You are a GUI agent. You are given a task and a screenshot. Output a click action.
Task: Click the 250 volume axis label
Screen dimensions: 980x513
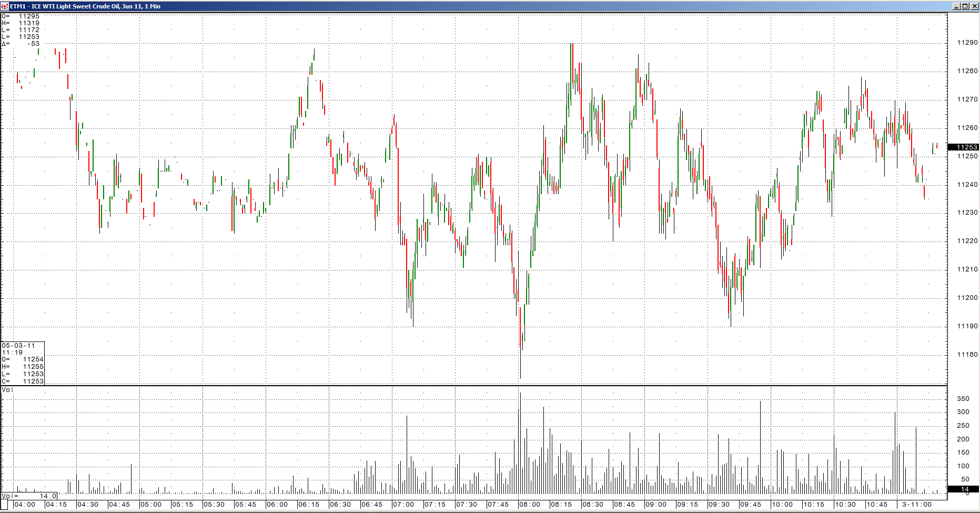pyautogui.click(x=963, y=426)
